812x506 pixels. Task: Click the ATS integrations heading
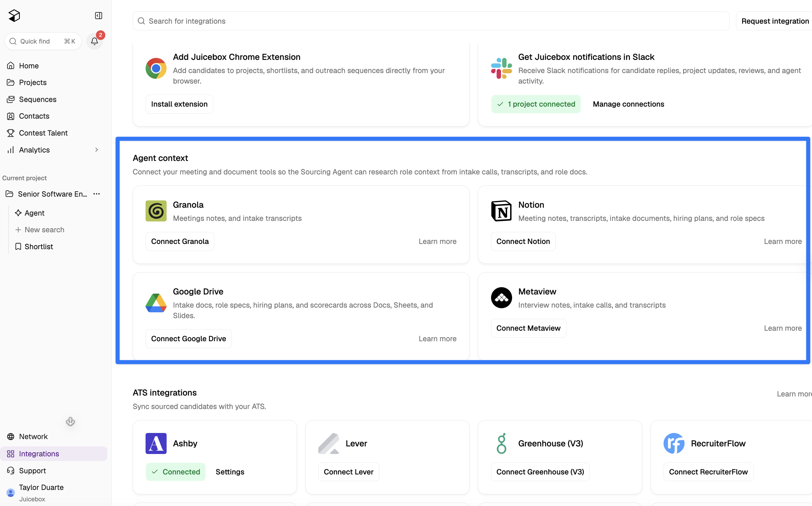[x=165, y=393]
